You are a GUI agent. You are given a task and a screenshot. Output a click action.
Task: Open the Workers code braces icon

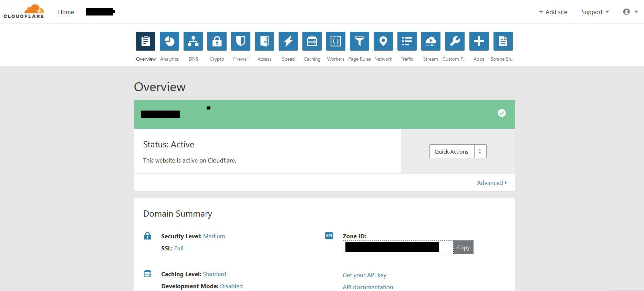click(x=336, y=41)
